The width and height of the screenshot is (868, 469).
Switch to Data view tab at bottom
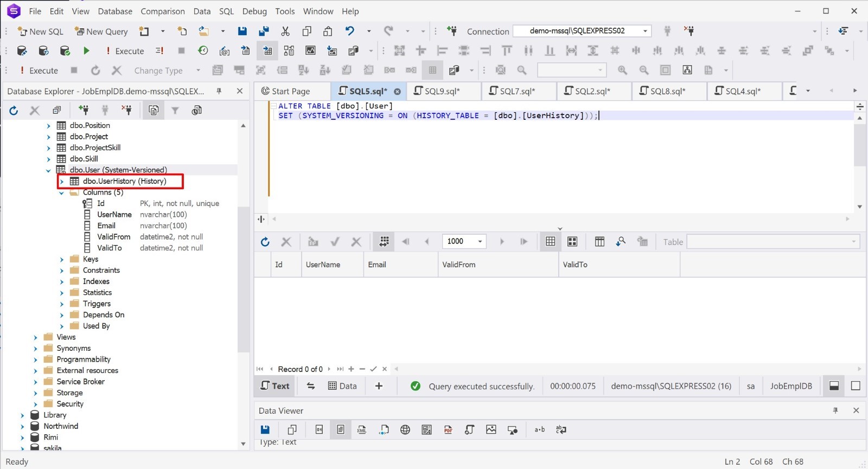pyautogui.click(x=342, y=386)
